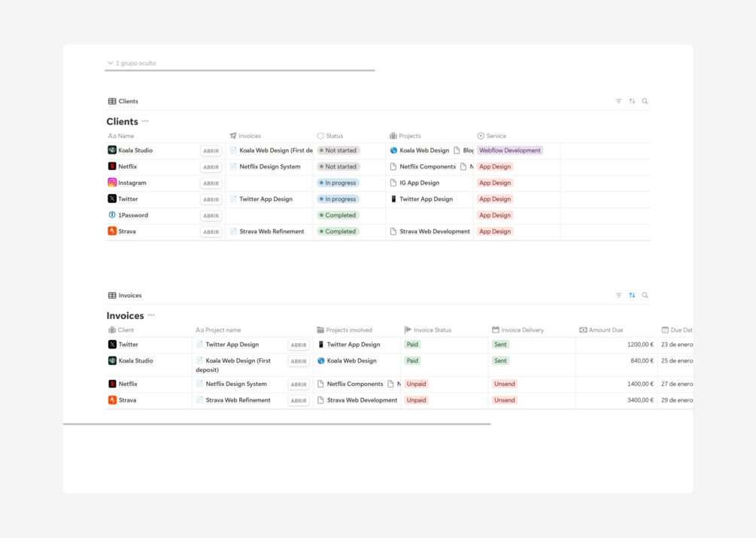The height and width of the screenshot is (538, 756).
Task: Expand the '1 grupo oculto' hidden group
Action: coord(131,63)
